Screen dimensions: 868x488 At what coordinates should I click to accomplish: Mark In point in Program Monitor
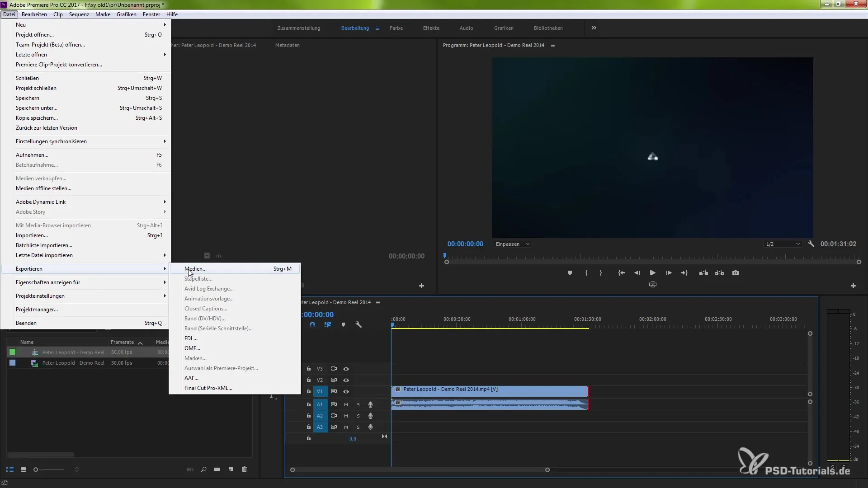click(x=586, y=273)
